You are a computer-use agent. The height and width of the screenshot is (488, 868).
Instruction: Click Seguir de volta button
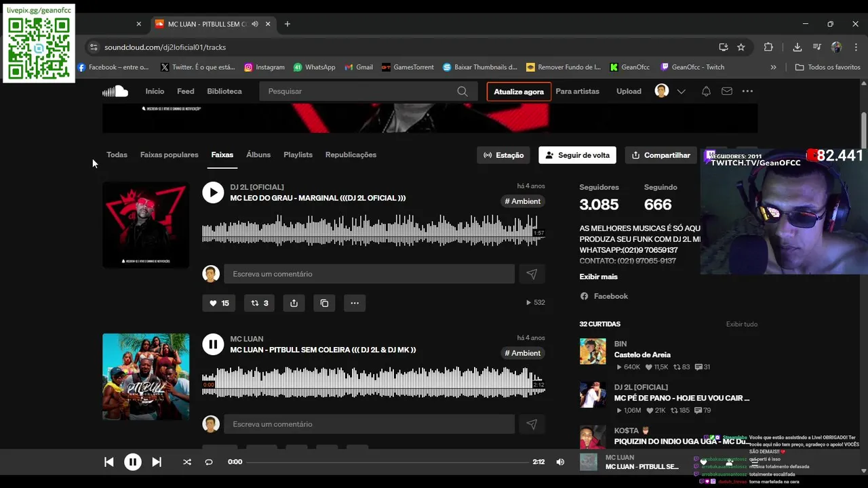(x=577, y=155)
